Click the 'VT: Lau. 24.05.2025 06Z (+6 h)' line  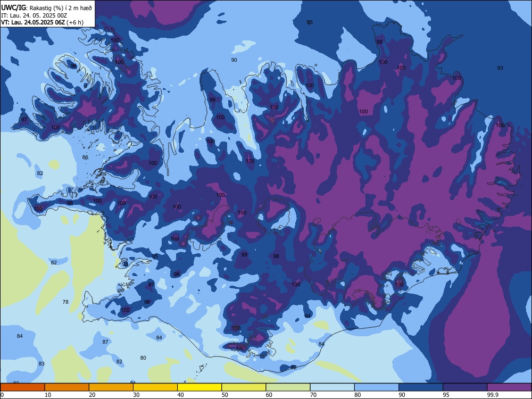(42, 22)
